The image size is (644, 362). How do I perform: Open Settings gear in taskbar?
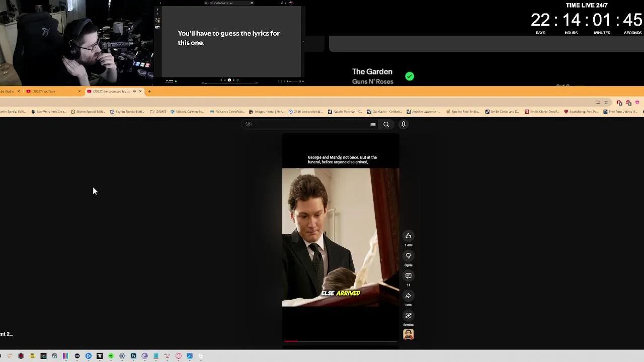click(x=122, y=356)
